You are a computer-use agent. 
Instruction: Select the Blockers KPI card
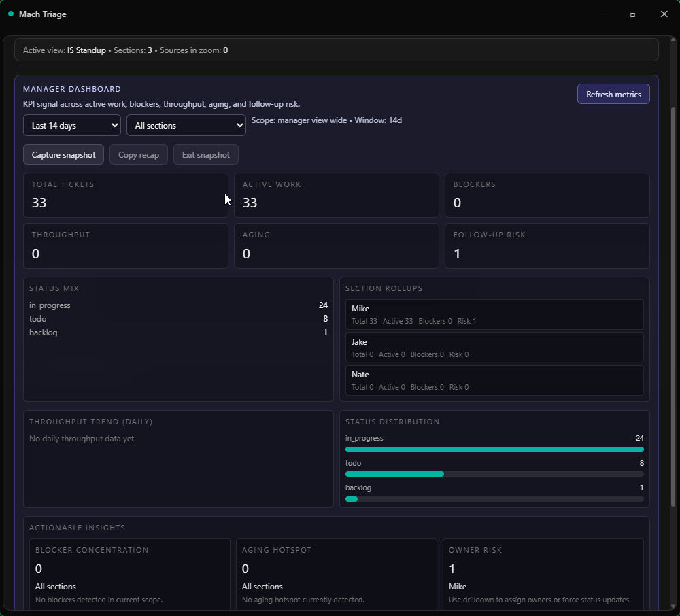tap(547, 195)
